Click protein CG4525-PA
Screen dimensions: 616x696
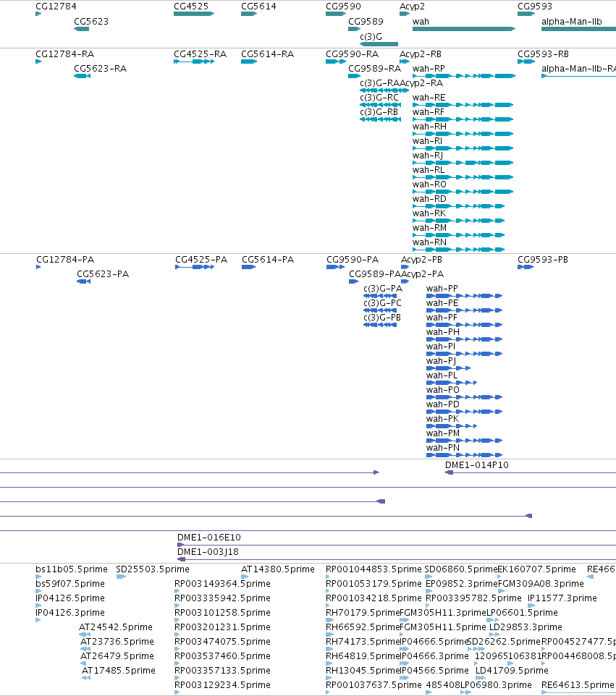(201, 259)
